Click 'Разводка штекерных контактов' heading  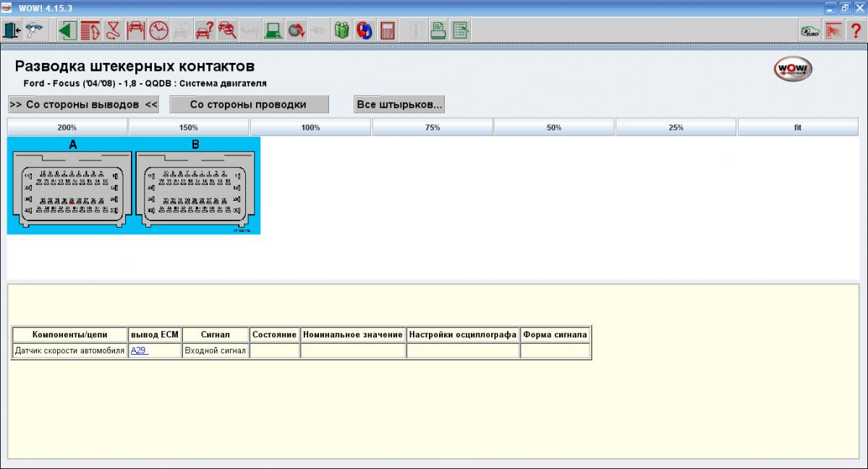(135, 66)
